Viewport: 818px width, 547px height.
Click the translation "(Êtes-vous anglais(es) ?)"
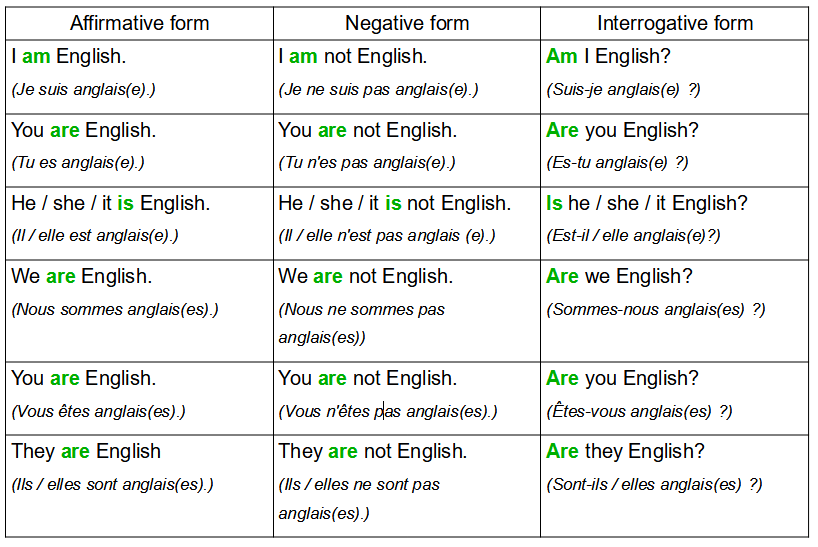[639, 412]
